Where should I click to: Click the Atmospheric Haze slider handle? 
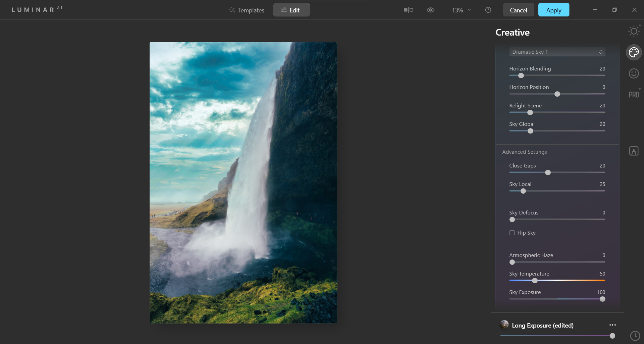(x=512, y=262)
